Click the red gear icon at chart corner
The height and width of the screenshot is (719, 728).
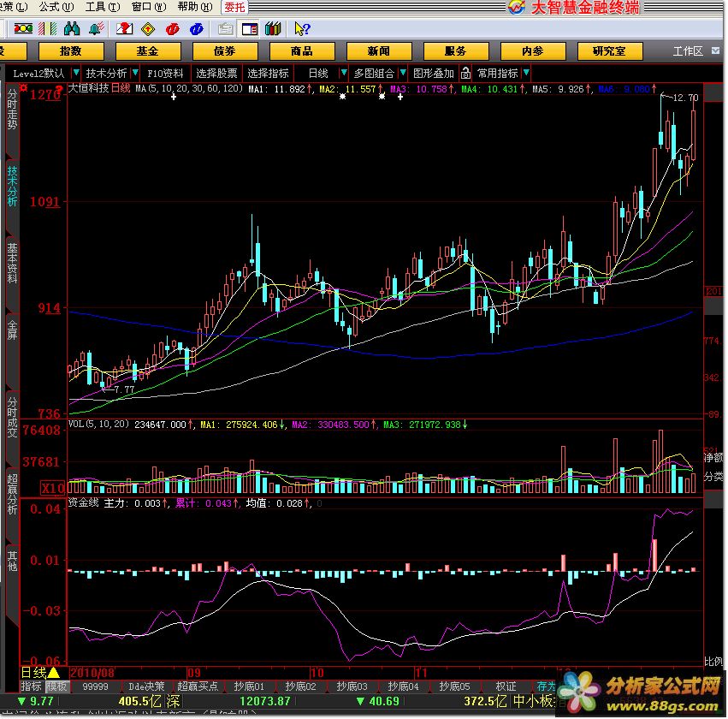pos(24,88)
